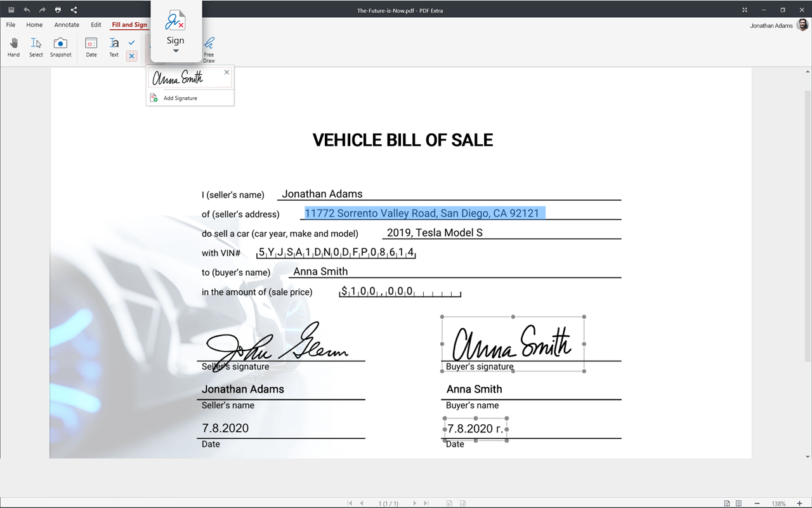
Task: Switch to continuous page view
Action: [738, 503]
